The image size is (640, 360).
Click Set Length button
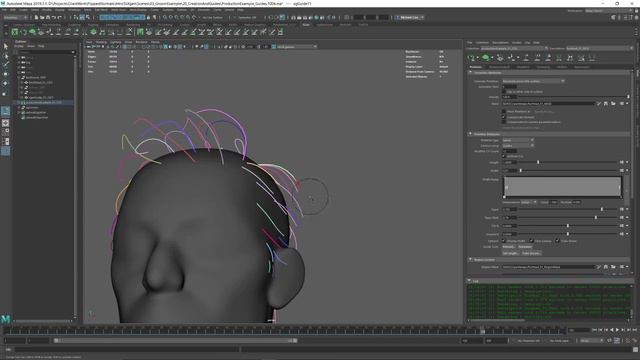coord(510,253)
